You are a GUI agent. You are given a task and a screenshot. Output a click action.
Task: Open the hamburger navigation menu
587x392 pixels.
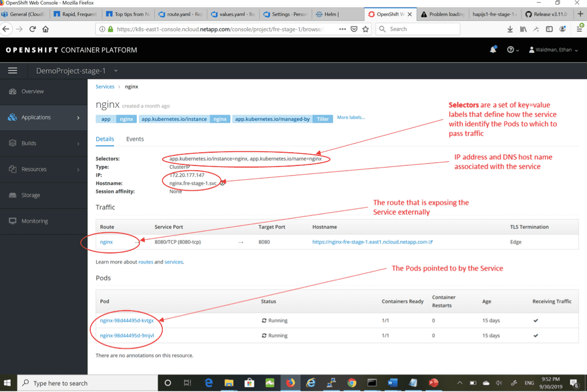click(x=13, y=70)
